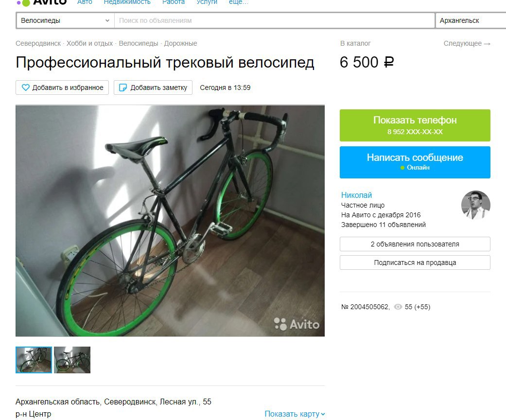Select the second bike photo thumbnail
Screen dimensions: 506x420
[72, 360]
